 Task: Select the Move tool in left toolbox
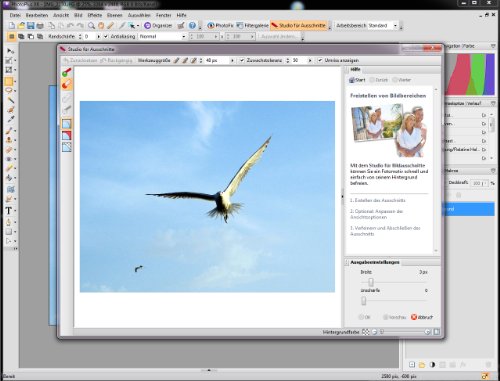[10, 51]
